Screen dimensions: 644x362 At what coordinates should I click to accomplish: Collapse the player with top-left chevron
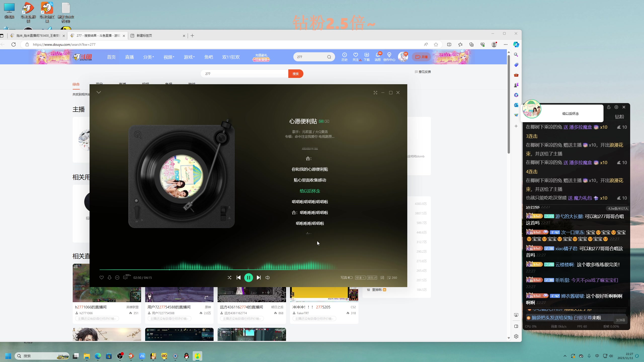click(99, 92)
